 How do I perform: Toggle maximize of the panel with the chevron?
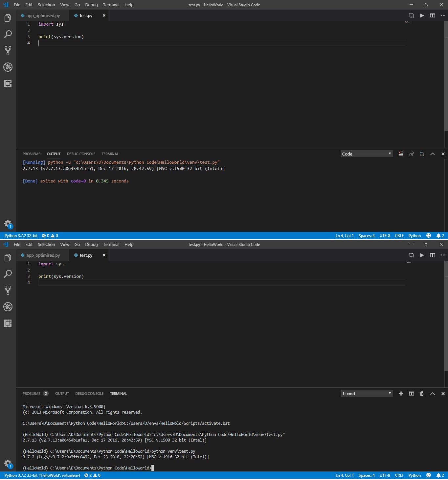tap(433, 154)
